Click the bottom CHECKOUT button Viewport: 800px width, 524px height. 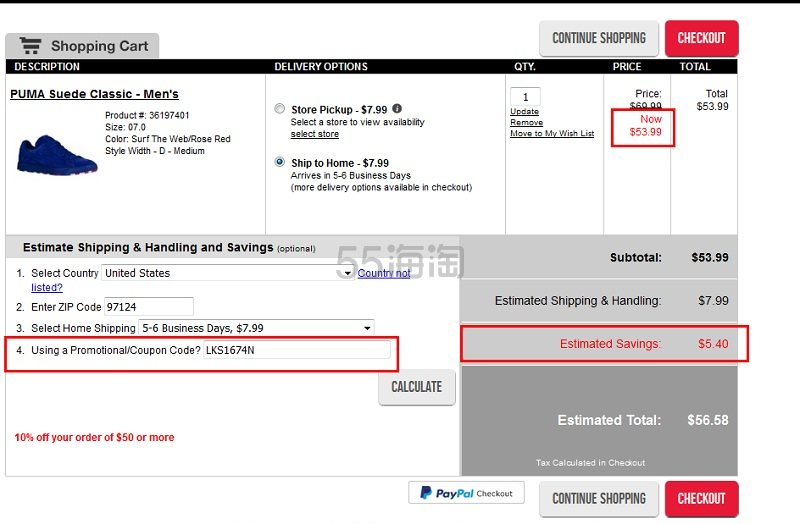702,498
